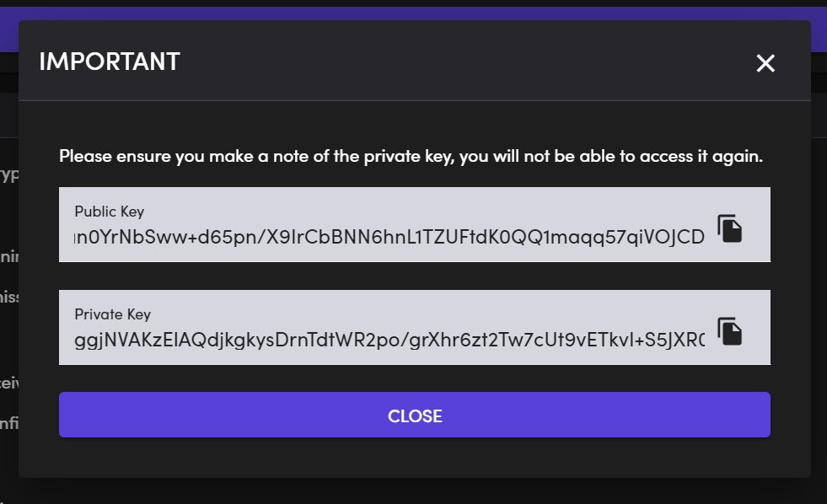Click the Public Key field label
The image size is (827, 504).
(x=109, y=211)
